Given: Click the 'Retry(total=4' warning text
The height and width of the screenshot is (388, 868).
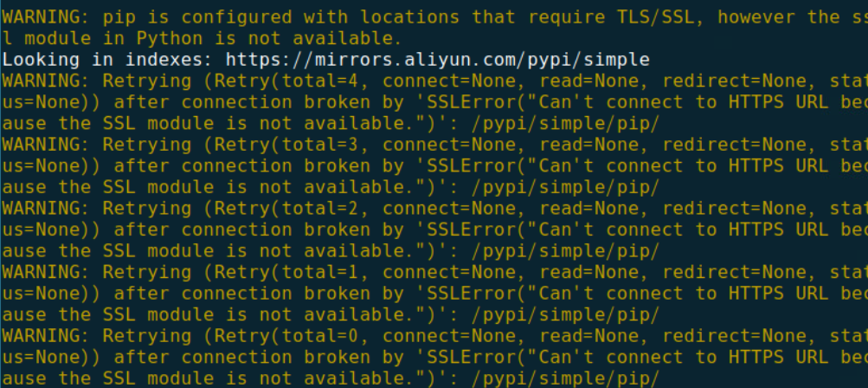Looking at the screenshot, I should pos(286,81).
